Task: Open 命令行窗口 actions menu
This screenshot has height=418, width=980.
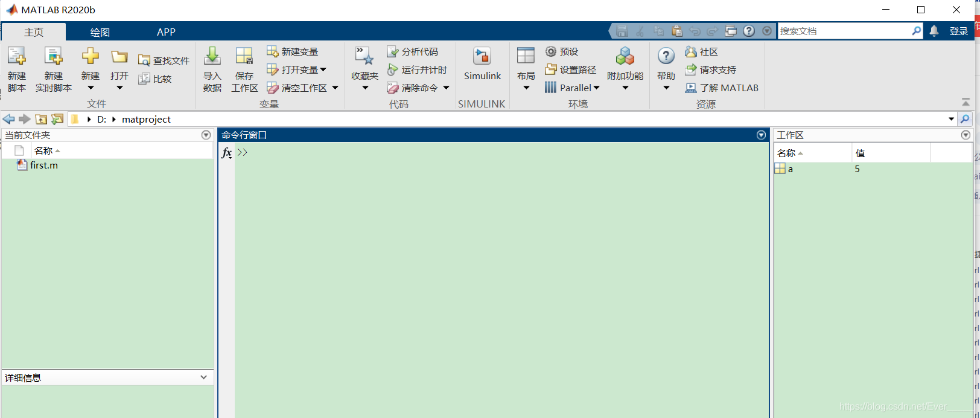Action: 761,135
